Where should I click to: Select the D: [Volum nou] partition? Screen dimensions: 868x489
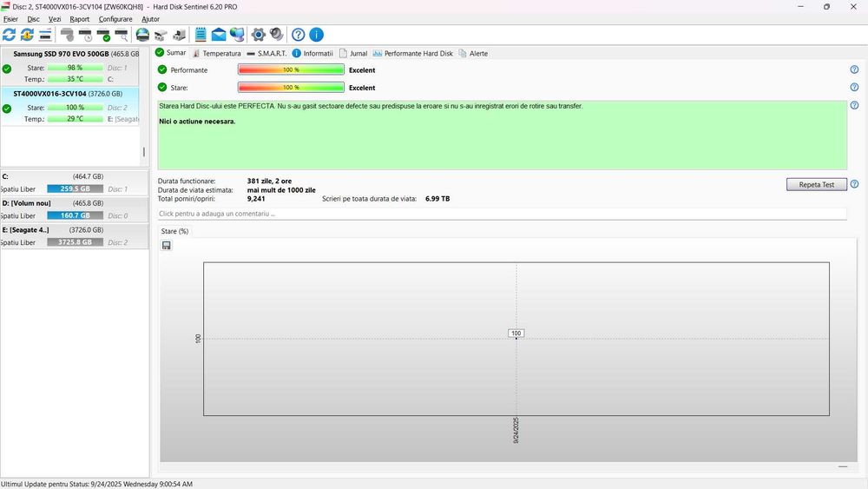pyautogui.click(x=74, y=209)
